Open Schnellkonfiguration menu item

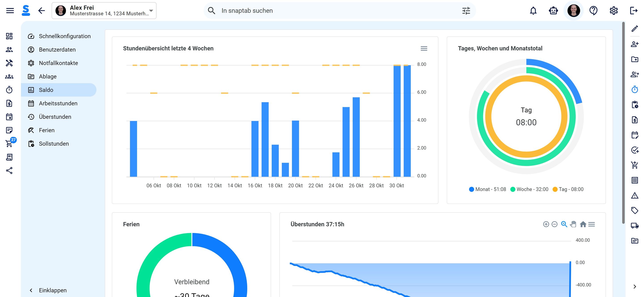tap(59, 36)
